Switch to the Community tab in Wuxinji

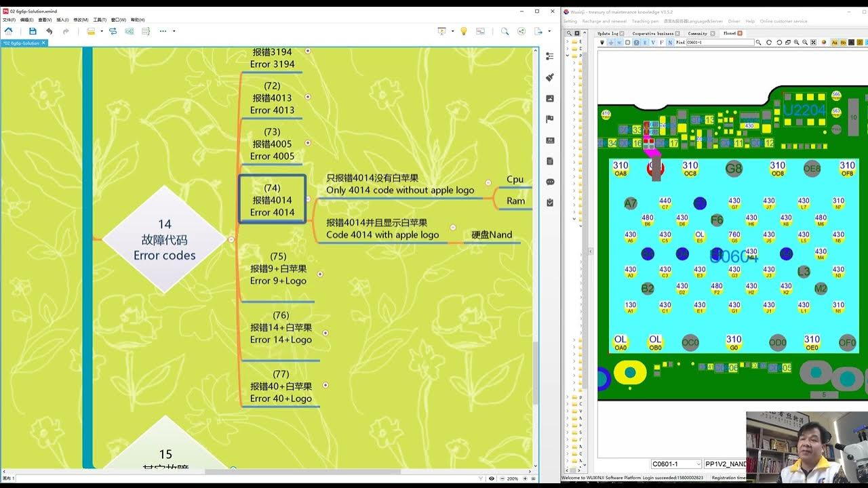coord(697,33)
